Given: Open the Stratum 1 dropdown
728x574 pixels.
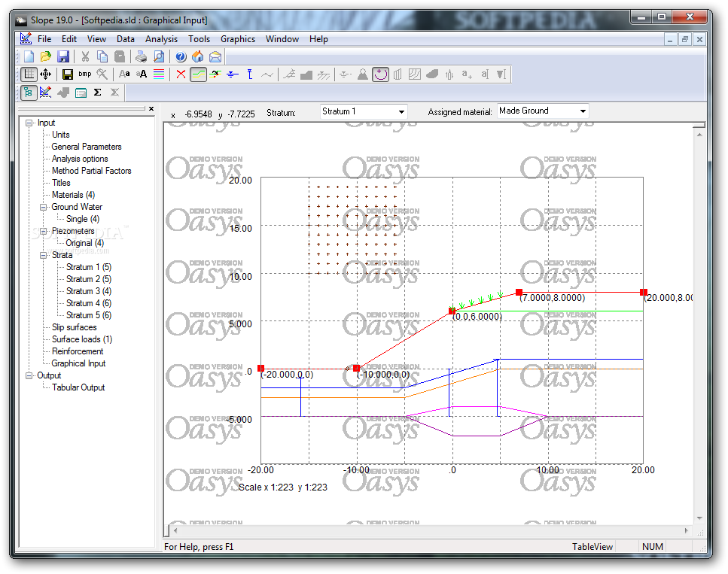Looking at the screenshot, I should 364,111.
